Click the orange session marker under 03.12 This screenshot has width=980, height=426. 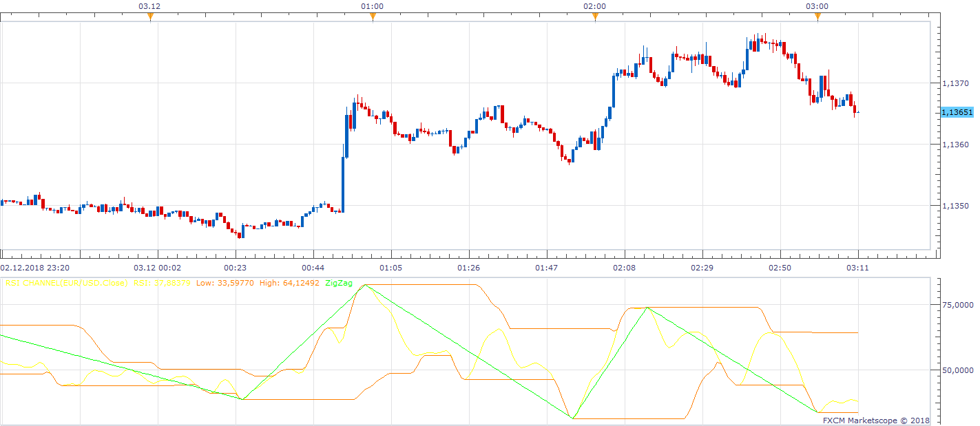(x=150, y=17)
